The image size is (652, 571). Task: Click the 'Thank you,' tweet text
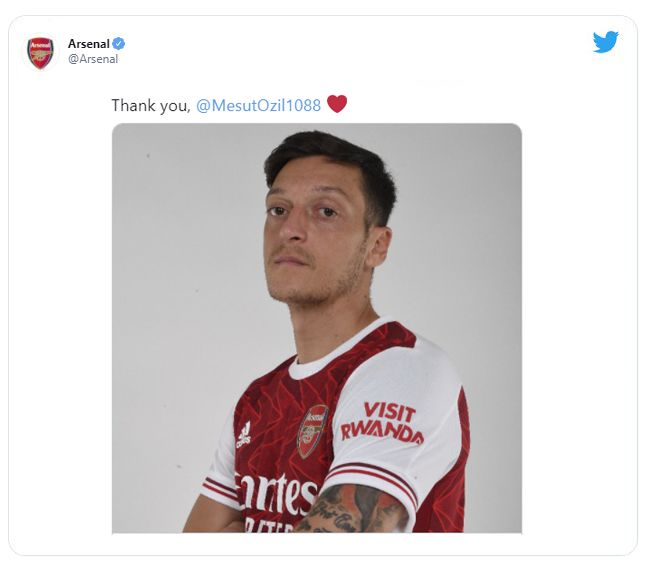151,106
